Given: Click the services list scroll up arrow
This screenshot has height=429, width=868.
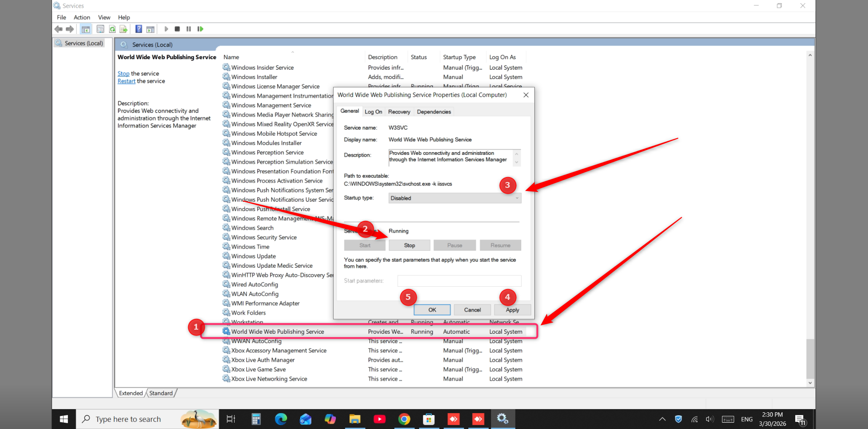Looking at the screenshot, I should click(810, 55).
